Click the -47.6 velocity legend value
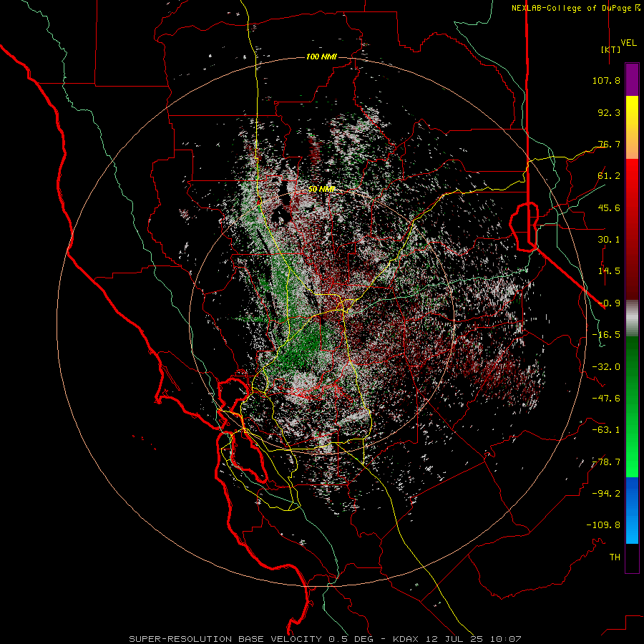The image size is (644, 644). (x=606, y=399)
